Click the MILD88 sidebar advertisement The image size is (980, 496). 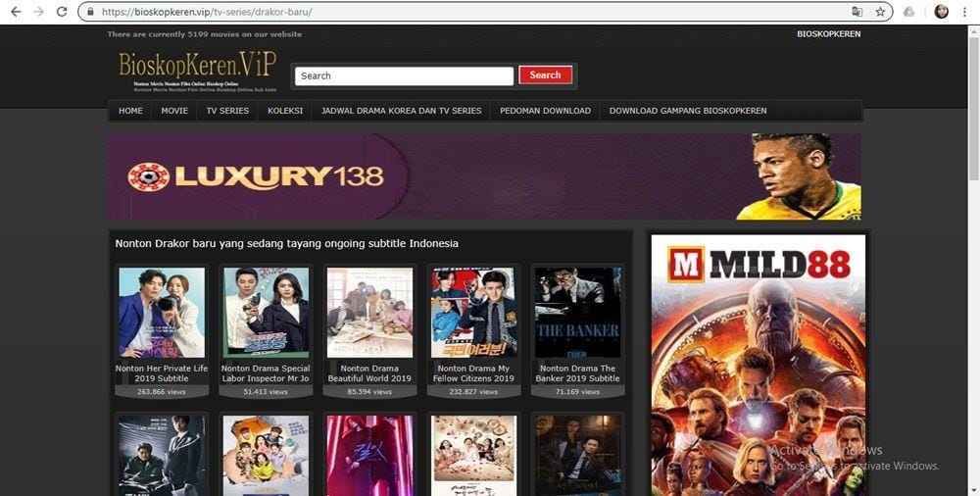tap(759, 366)
